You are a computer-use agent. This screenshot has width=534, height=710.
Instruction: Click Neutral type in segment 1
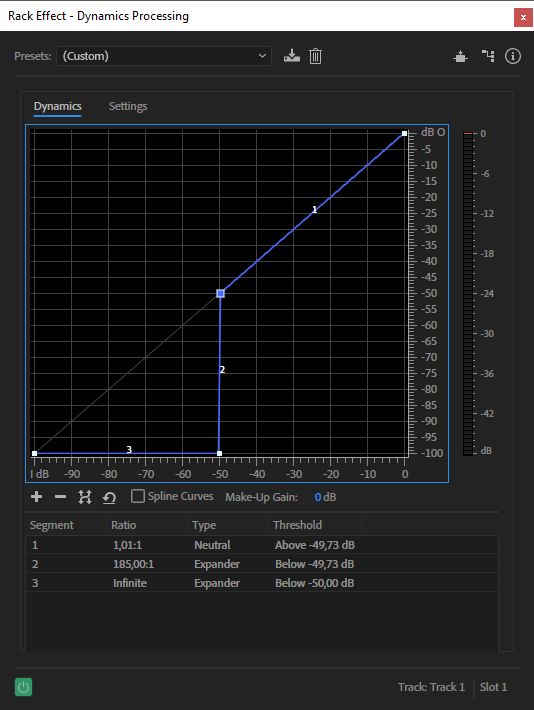(x=212, y=545)
